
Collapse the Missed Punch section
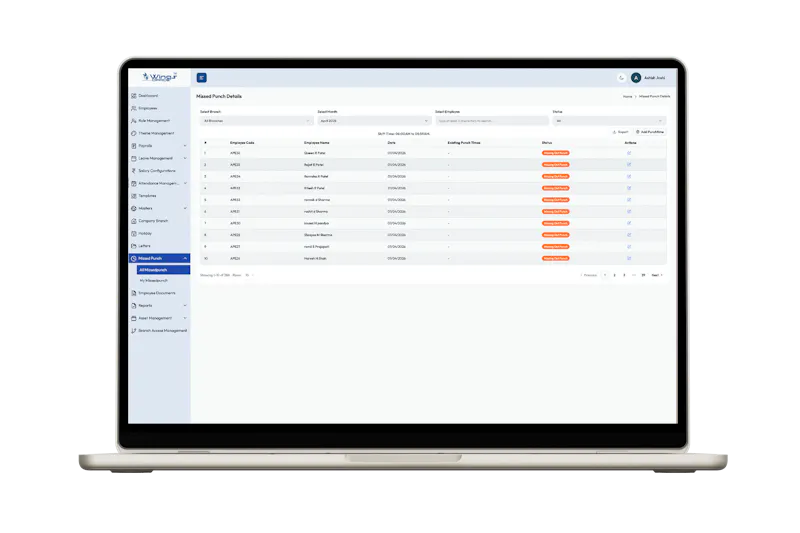(x=160, y=258)
